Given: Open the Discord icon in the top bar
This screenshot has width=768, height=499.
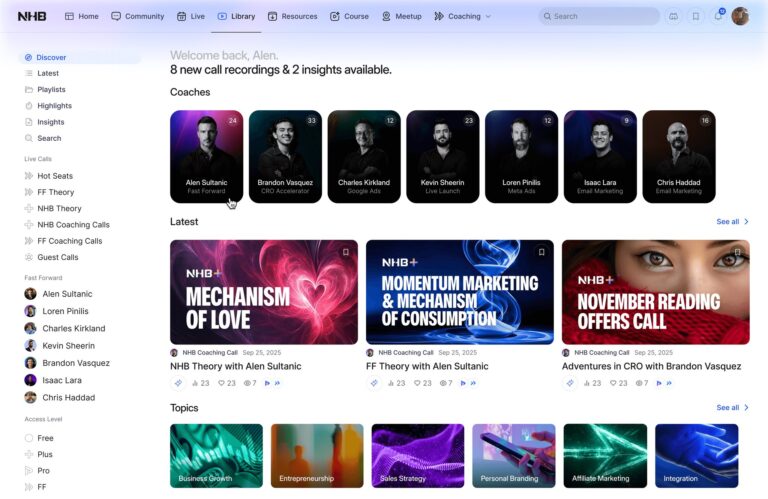Looking at the screenshot, I should 673,16.
